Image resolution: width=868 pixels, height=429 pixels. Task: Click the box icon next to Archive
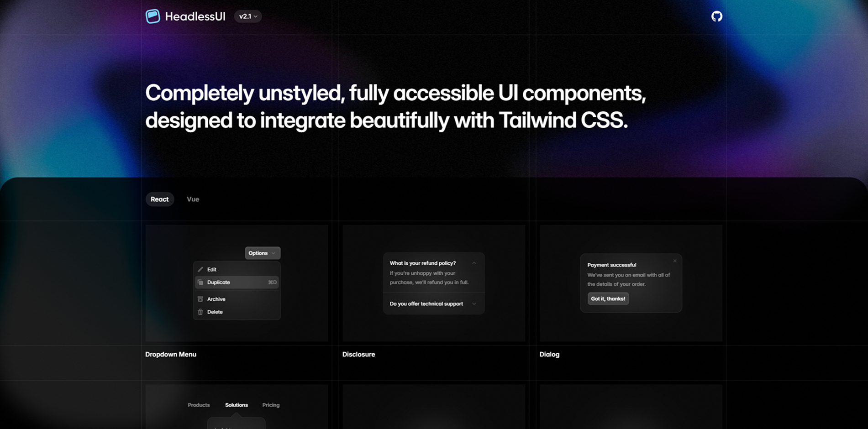tap(200, 299)
